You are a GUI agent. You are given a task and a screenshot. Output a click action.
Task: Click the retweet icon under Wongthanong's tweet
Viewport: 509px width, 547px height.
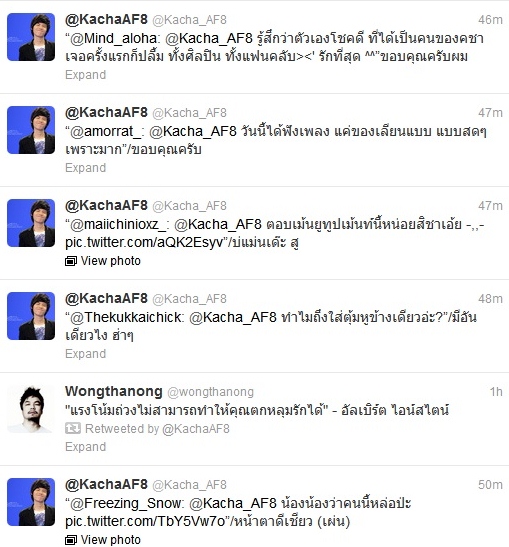[x=73, y=428]
